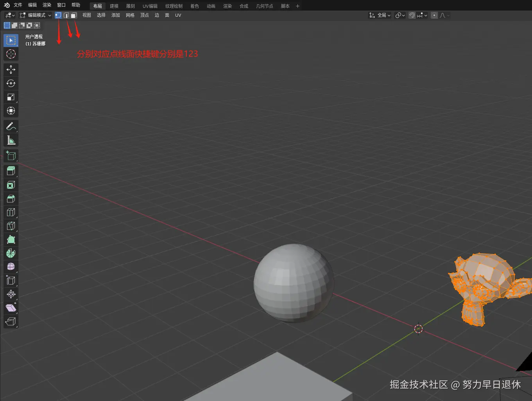Choose the Knife tool
Viewport: 532px width, 401px height.
click(11, 226)
